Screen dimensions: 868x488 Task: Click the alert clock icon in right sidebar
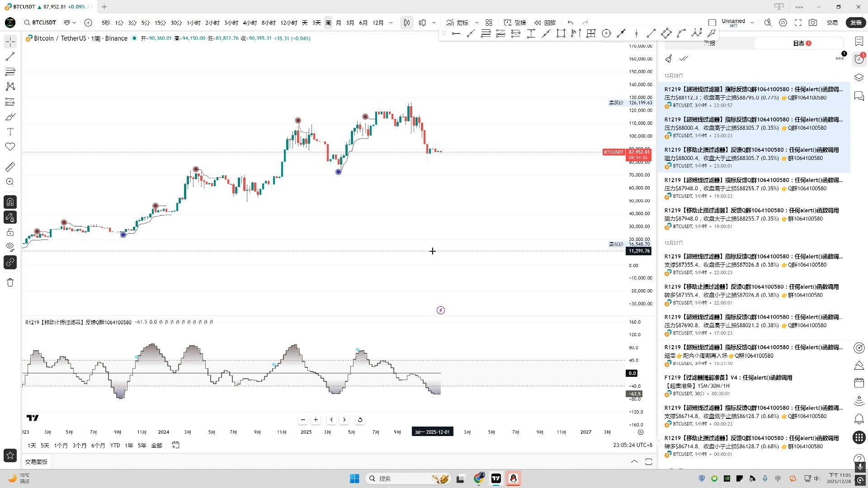(859, 59)
